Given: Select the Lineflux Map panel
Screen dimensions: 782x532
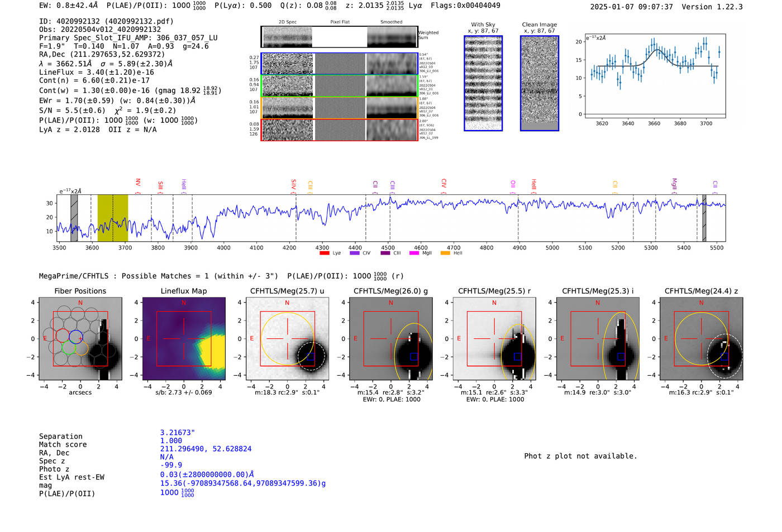Looking at the screenshot, I should [x=184, y=339].
